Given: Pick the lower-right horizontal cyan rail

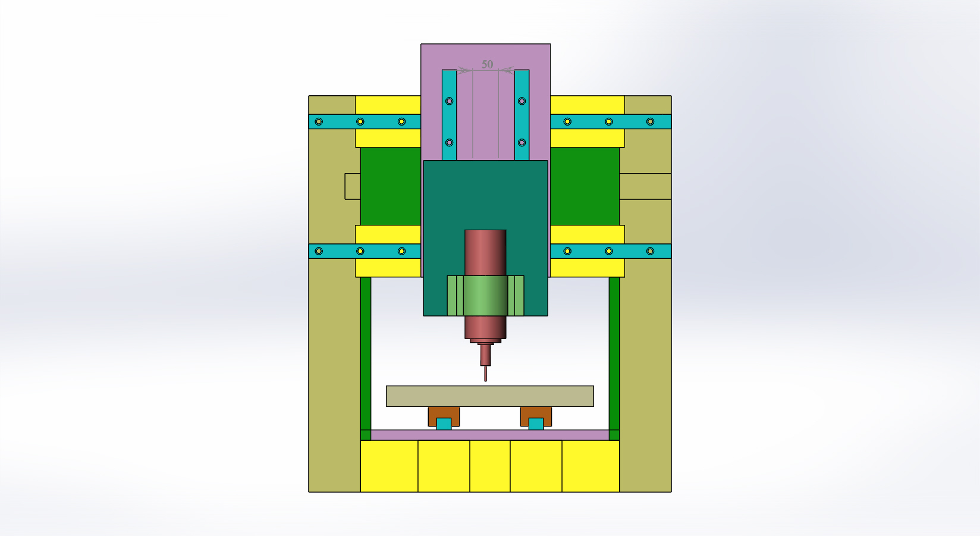Looking at the screenshot, I should click(611, 251).
